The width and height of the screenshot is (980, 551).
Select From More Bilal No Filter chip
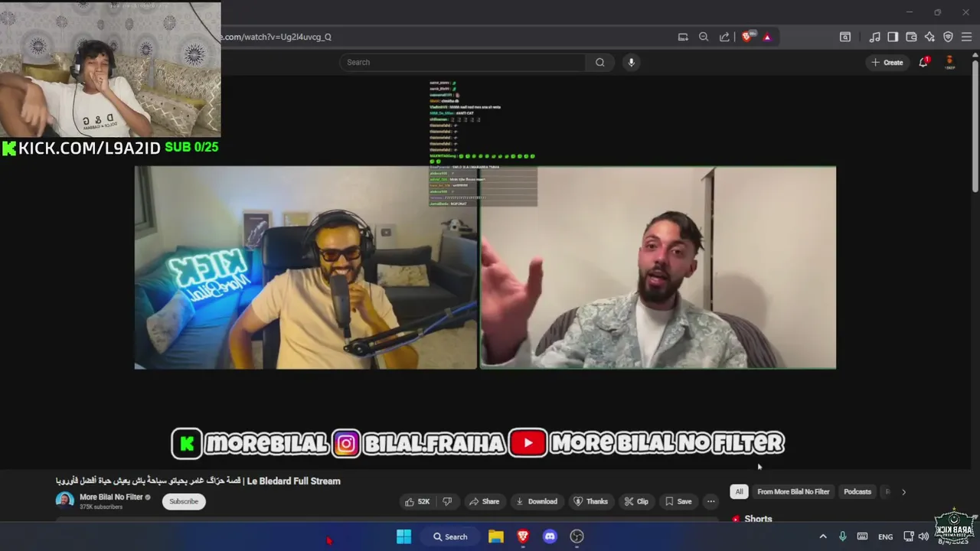[x=793, y=492]
